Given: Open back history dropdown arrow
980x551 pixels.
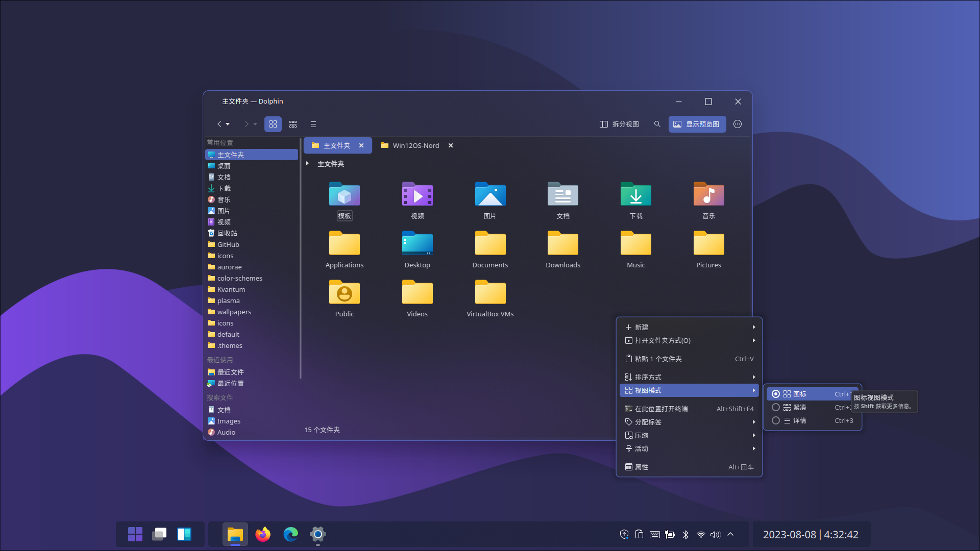Looking at the screenshot, I should [x=228, y=124].
